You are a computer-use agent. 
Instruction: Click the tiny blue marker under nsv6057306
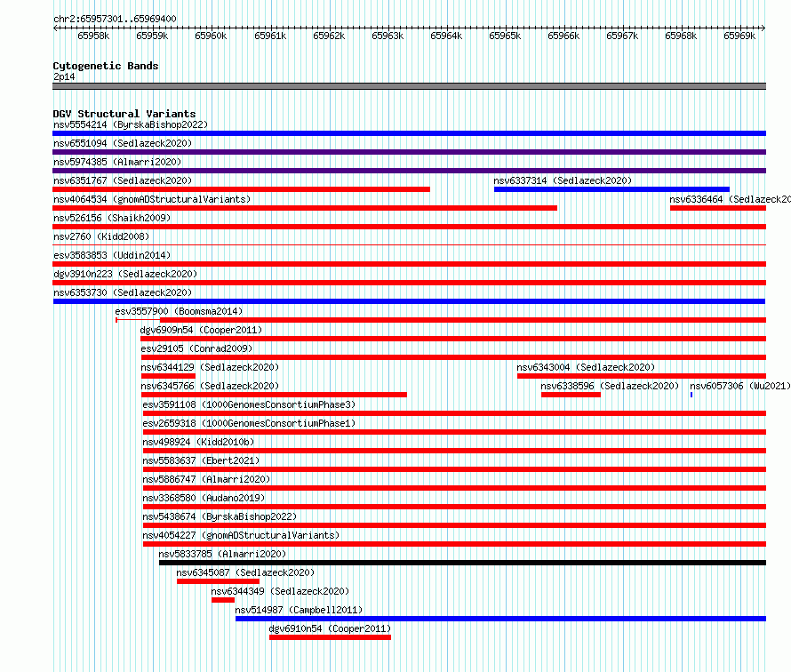[x=691, y=395]
